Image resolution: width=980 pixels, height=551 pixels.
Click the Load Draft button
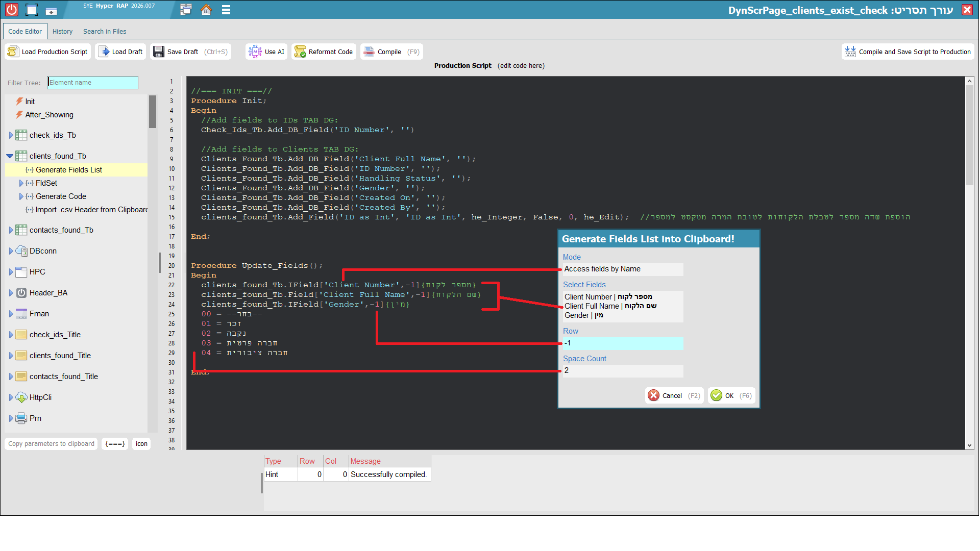[121, 52]
